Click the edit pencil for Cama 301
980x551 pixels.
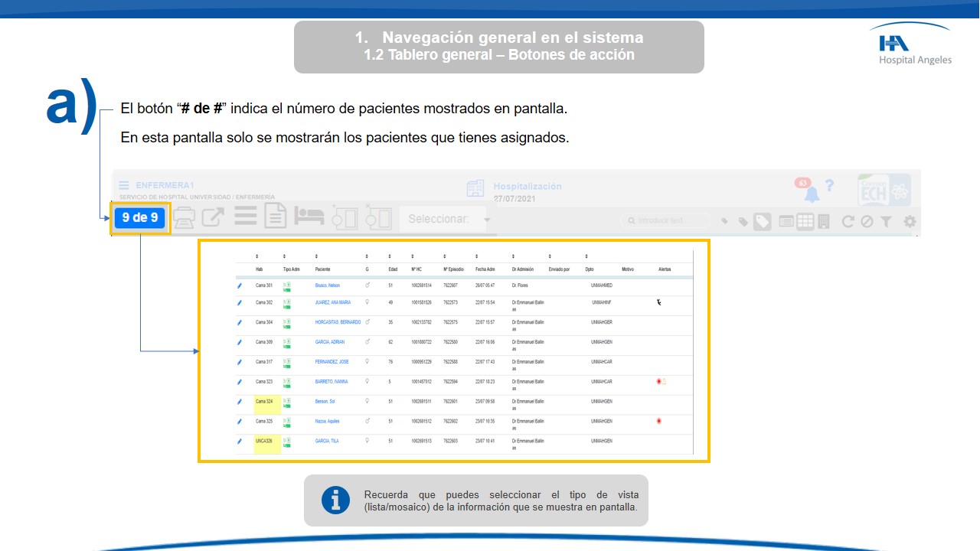[x=240, y=285]
